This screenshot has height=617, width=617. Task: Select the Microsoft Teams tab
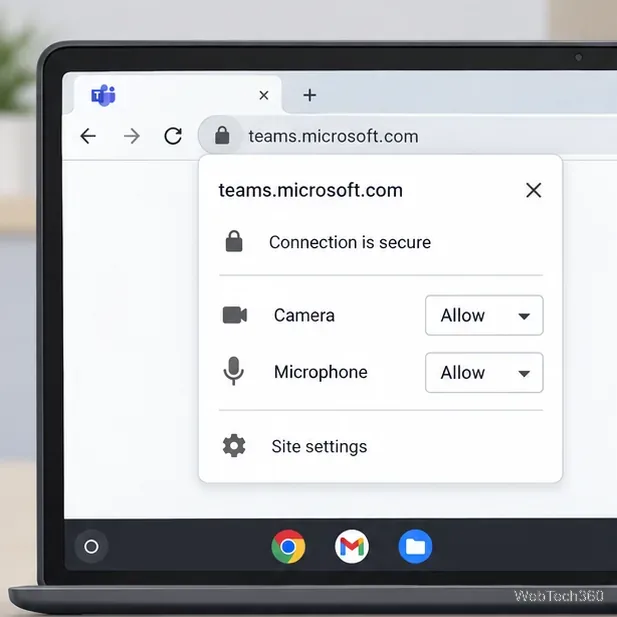[177, 95]
